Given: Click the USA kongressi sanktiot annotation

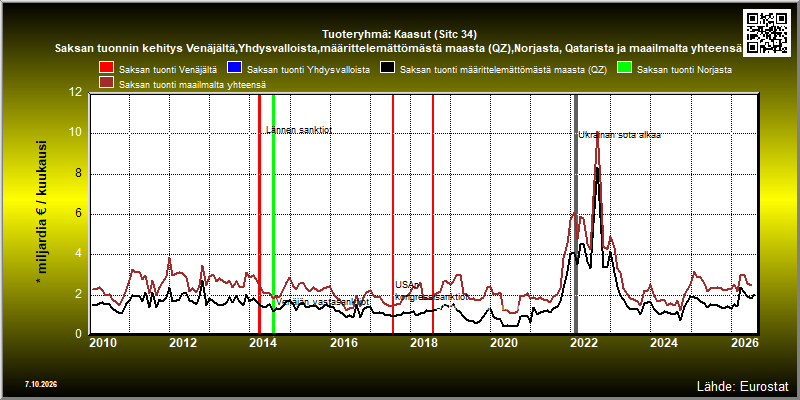Looking at the screenshot, I should (x=432, y=291).
